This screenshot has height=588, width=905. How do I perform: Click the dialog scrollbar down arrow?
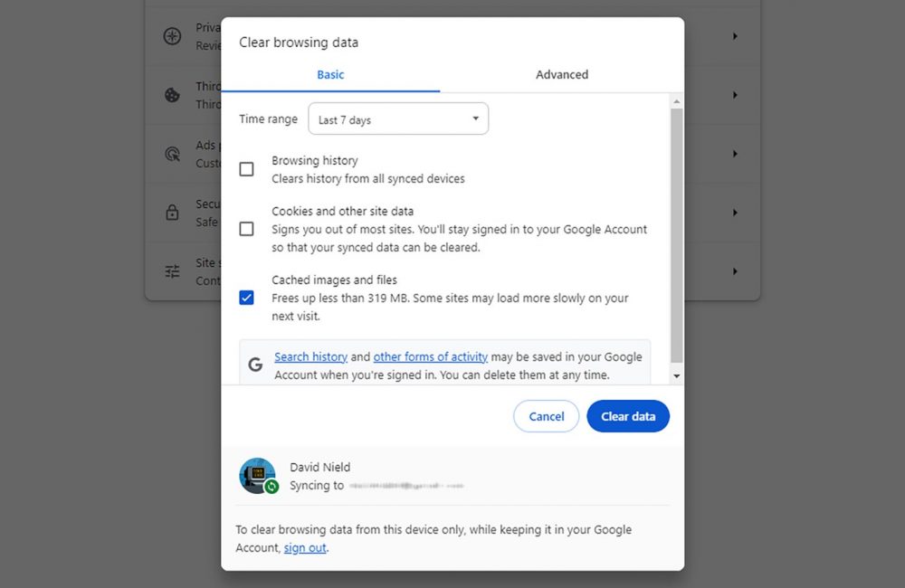676,375
